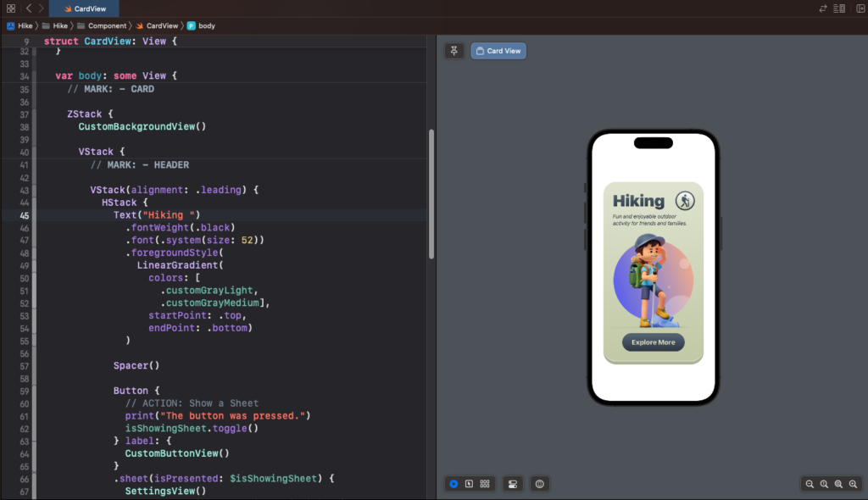The image size is (868, 500).
Task: Open the preview variants grid
Action: [x=485, y=484]
